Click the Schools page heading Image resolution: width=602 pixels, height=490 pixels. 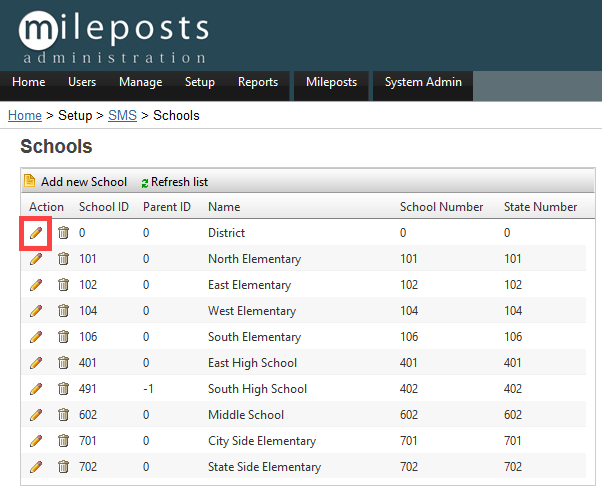[x=56, y=146]
